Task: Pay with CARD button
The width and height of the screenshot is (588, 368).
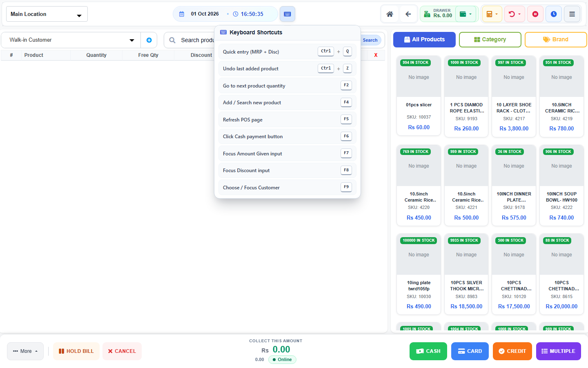Action: coord(470,351)
